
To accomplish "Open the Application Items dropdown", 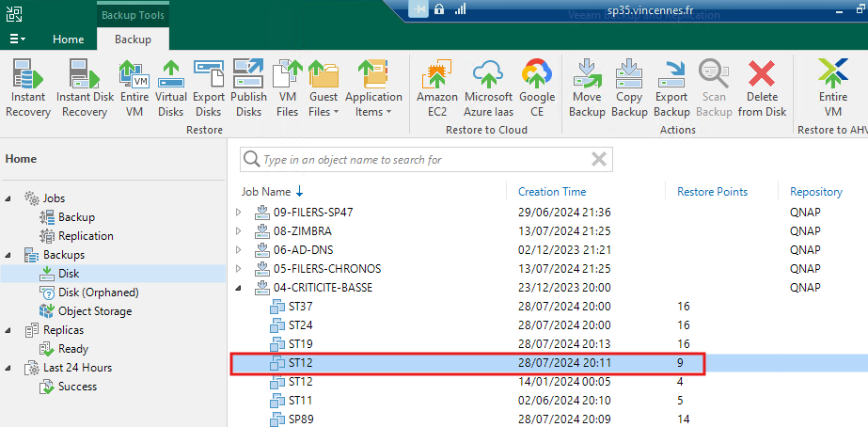I will click(x=373, y=88).
